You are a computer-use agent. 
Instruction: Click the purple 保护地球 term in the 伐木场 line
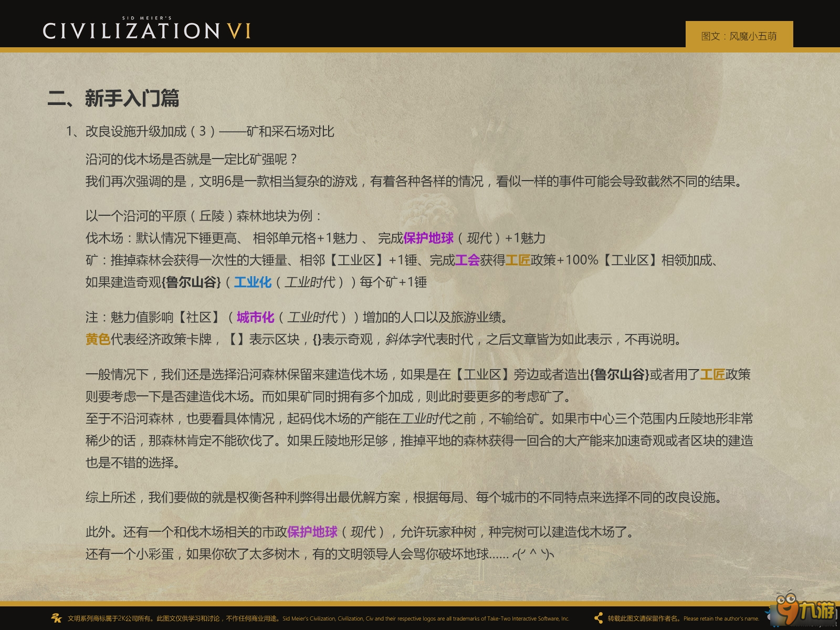(x=428, y=238)
